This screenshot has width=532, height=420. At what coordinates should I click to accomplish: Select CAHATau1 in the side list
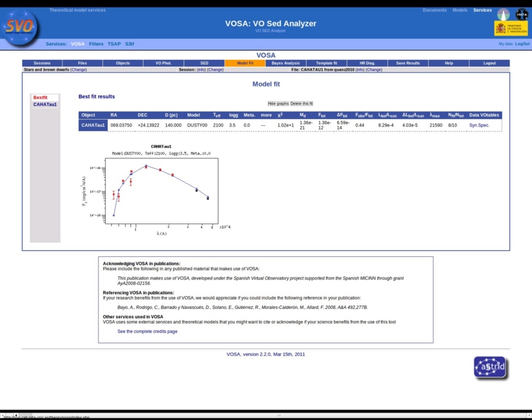click(45, 105)
